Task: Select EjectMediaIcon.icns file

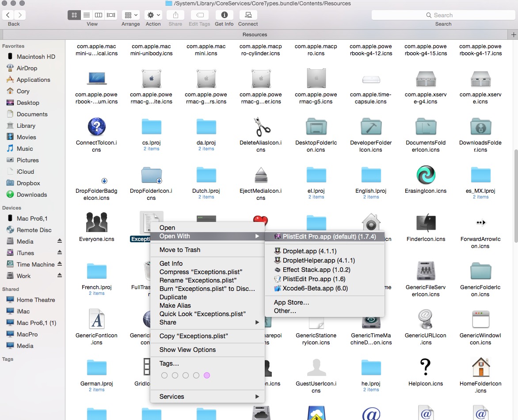Action: pyautogui.click(x=261, y=175)
